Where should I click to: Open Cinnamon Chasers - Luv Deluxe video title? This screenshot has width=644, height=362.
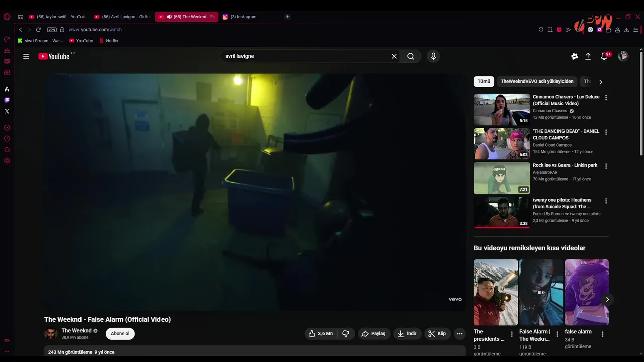(x=566, y=100)
